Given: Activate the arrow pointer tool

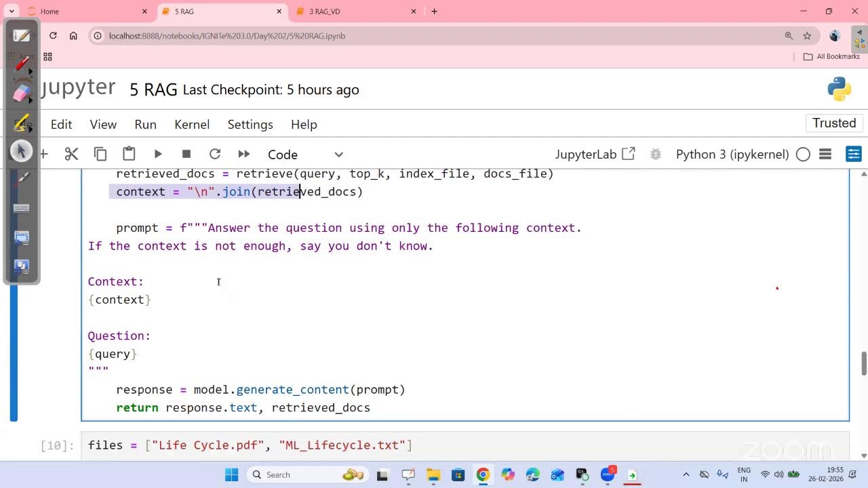Looking at the screenshot, I should pyautogui.click(x=22, y=150).
